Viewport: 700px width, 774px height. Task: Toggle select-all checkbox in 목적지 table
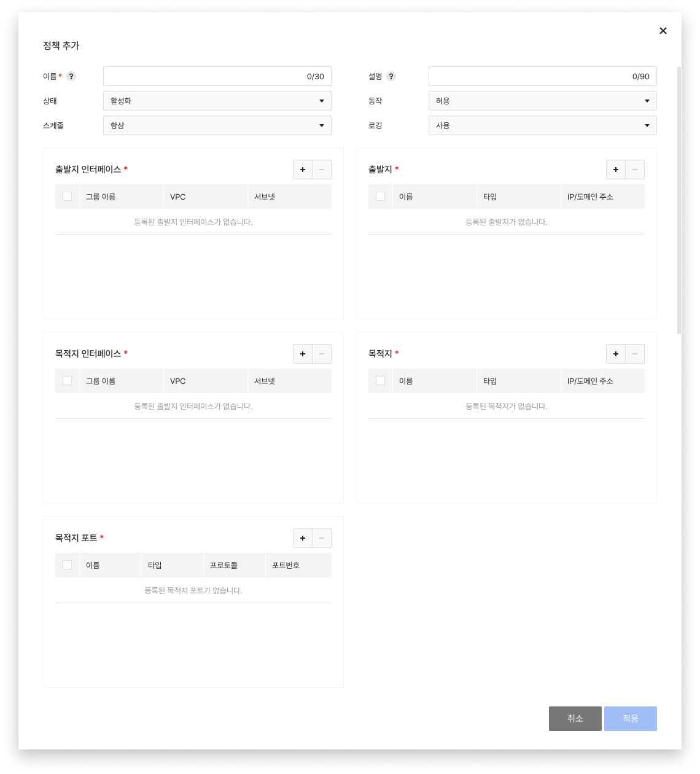[x=381, y=381]
